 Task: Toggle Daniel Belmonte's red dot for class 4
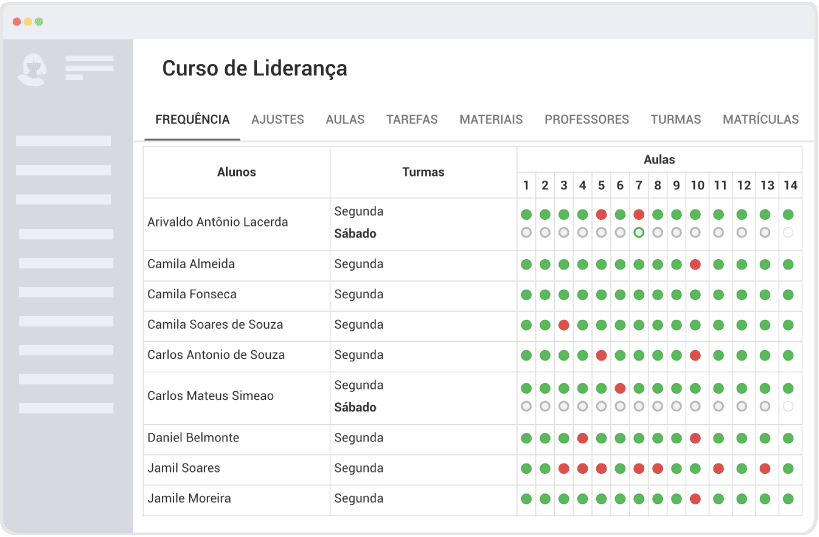[x=582, y=438]
